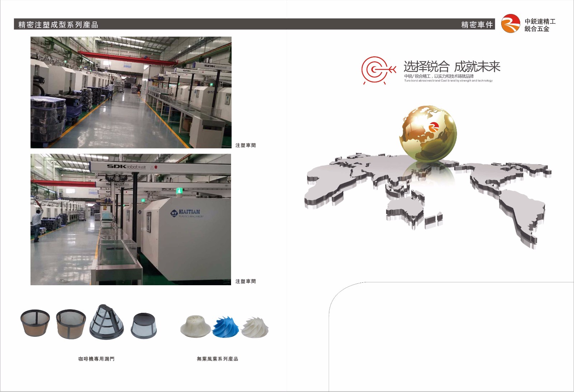Open the top injection workshop photo
574x392 pixels.
(x=131, y=92)
